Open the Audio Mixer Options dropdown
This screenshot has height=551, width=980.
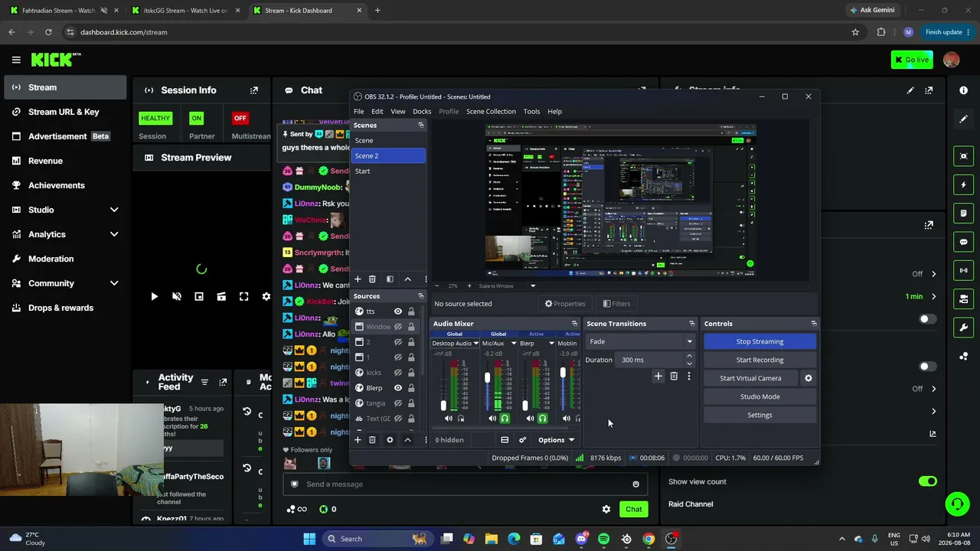pyautogui.click(x=556, y=440)
